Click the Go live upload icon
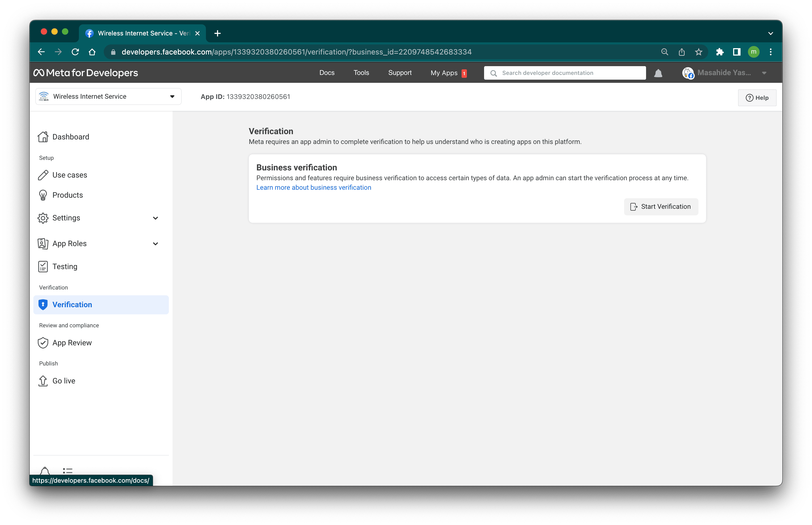The height and width of the screenshot is (525, 812). (43, 381)
